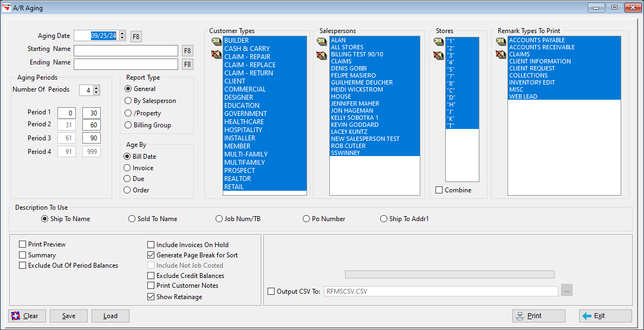This screenshot has height=330, width=644.
Task: Select By Salesperson report type
Action: [x=128, y=100]
